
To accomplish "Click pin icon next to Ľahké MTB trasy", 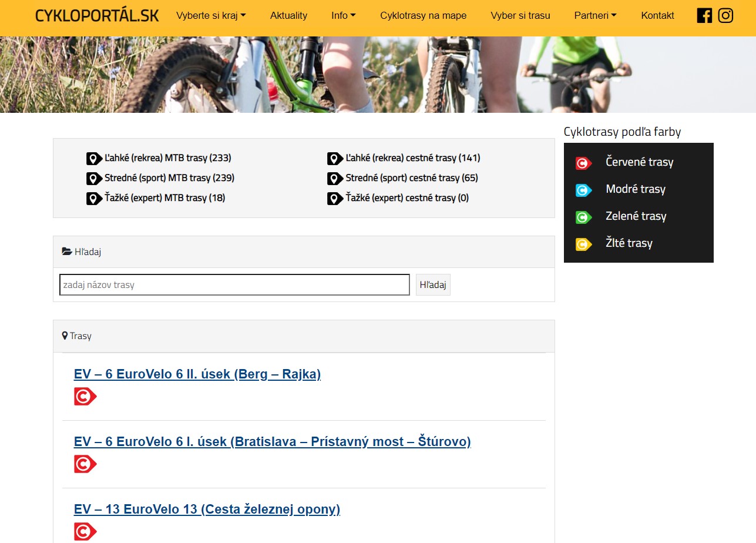I will [94, 159].
